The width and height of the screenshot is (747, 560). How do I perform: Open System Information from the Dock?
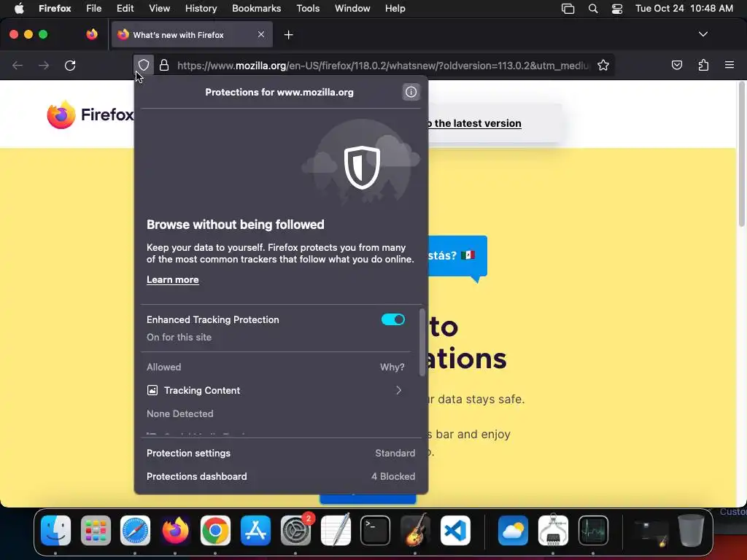(553, 530)
